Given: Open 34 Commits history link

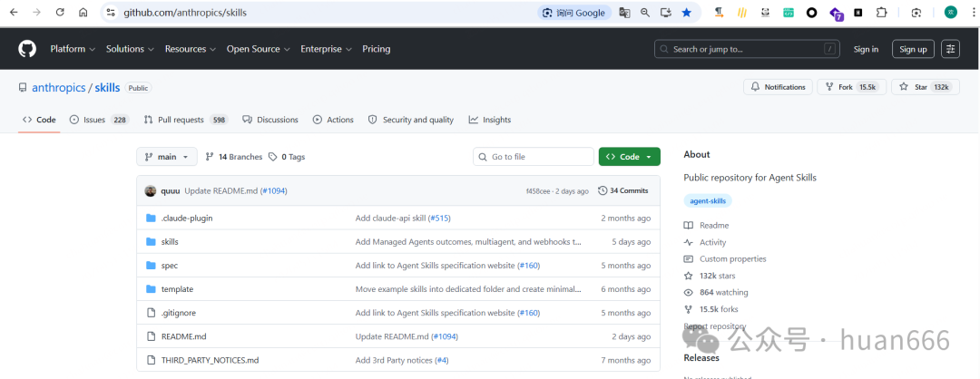Looking at the screenshot, I should [x=623, y=190].
